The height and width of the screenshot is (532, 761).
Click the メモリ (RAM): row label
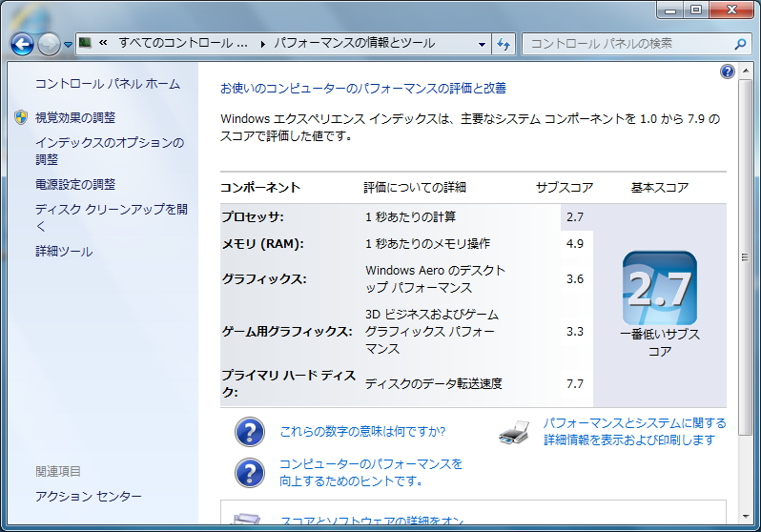pos(262,244)
